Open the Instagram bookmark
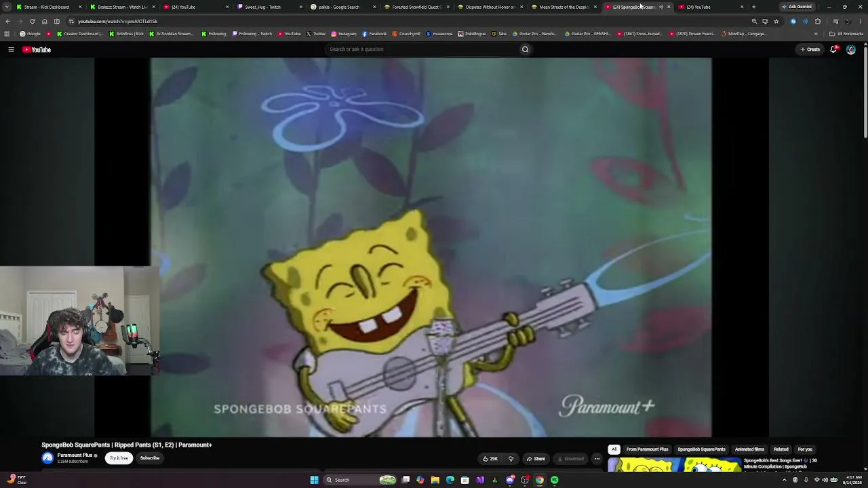 (344, 34)
